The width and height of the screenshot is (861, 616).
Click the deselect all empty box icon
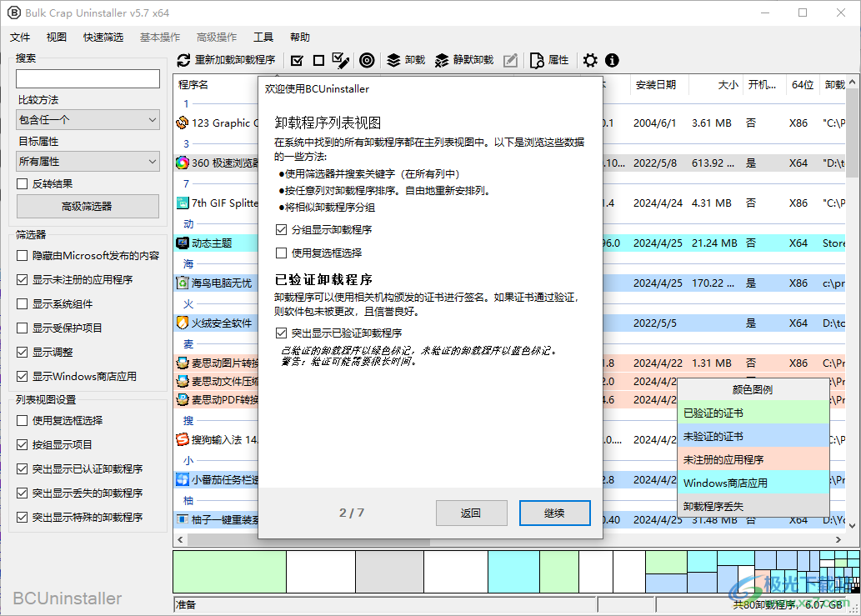pyautogui.click(x=318, y=60)
